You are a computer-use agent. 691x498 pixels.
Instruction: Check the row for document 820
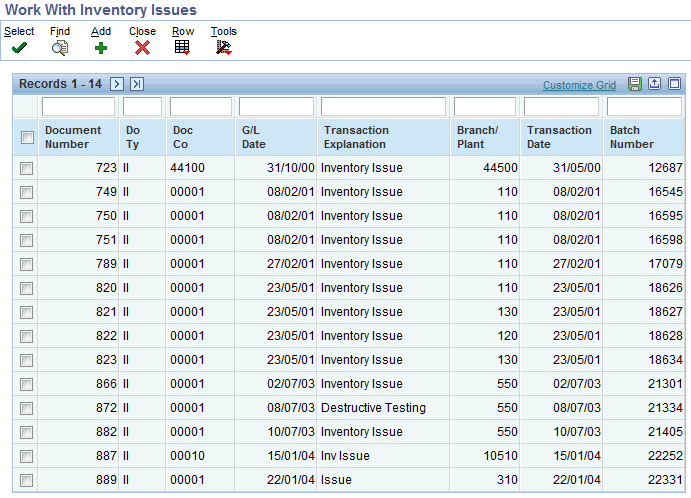[x=26, y=289]
